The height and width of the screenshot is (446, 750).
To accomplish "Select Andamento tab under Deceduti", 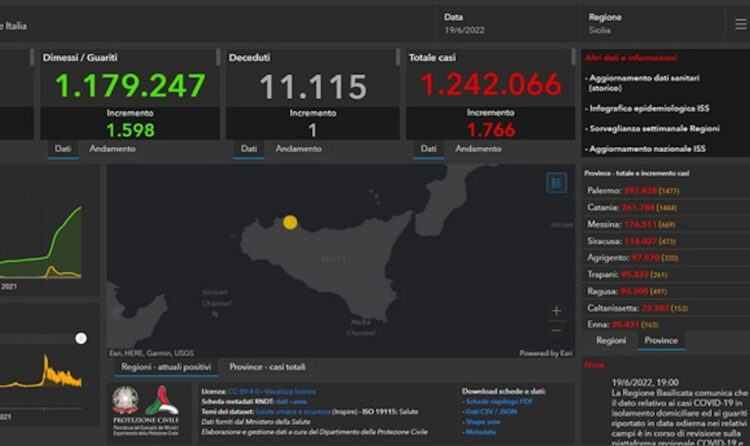I will (x=298, y=148).
